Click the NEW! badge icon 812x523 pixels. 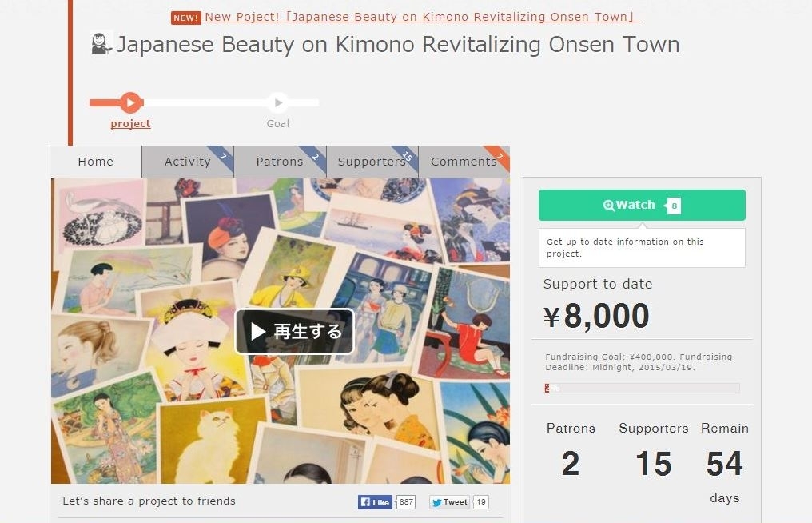[x=186, y=18]
